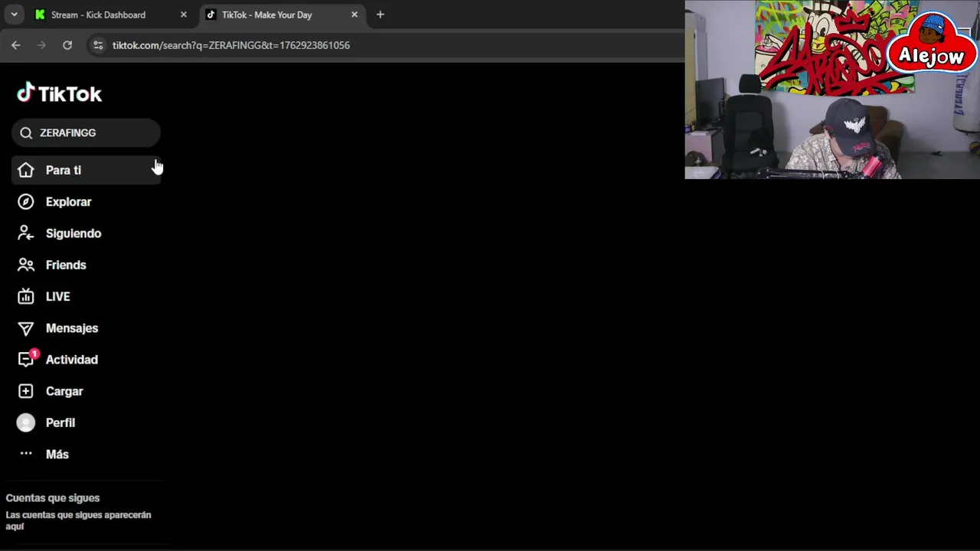The height and width of the screenshot is (551, 980).
Task: Click the Actividad notification icon
Action: pyautogui.click(x=27, y=358)
